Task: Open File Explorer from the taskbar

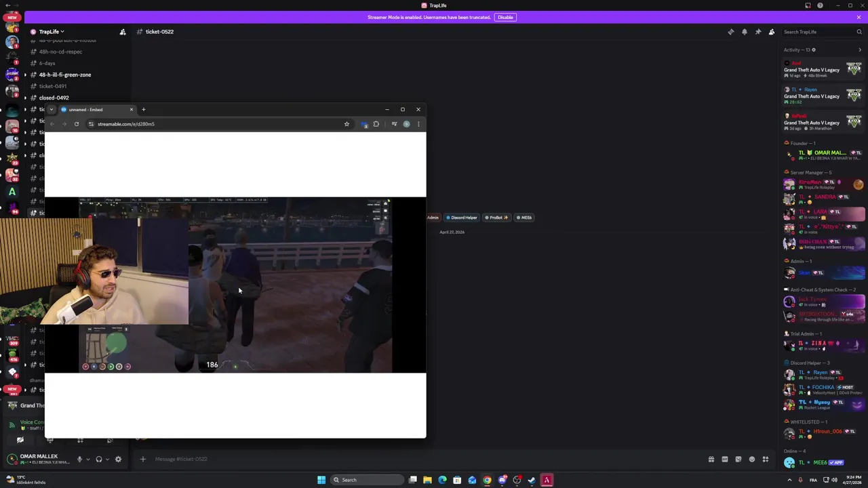Action: 427,480
